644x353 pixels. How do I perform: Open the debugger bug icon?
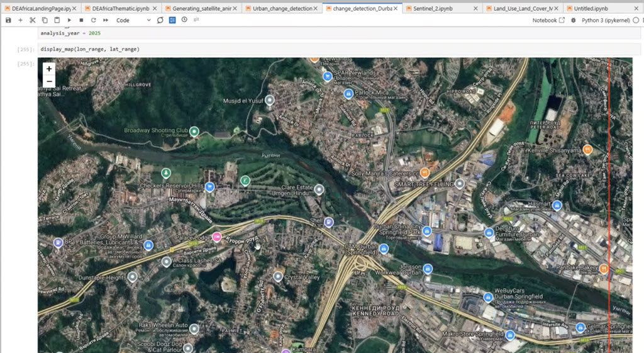573,20
